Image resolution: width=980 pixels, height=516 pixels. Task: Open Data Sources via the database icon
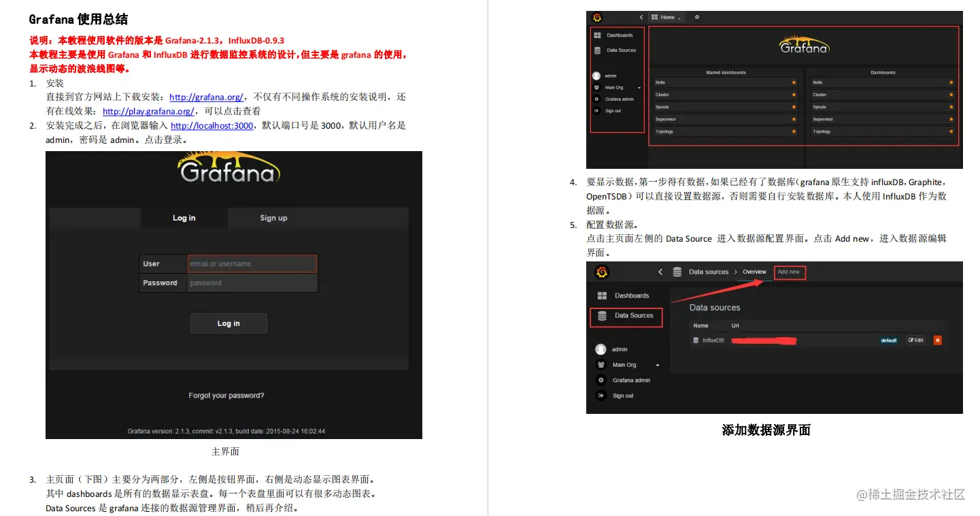coord(597,50)
